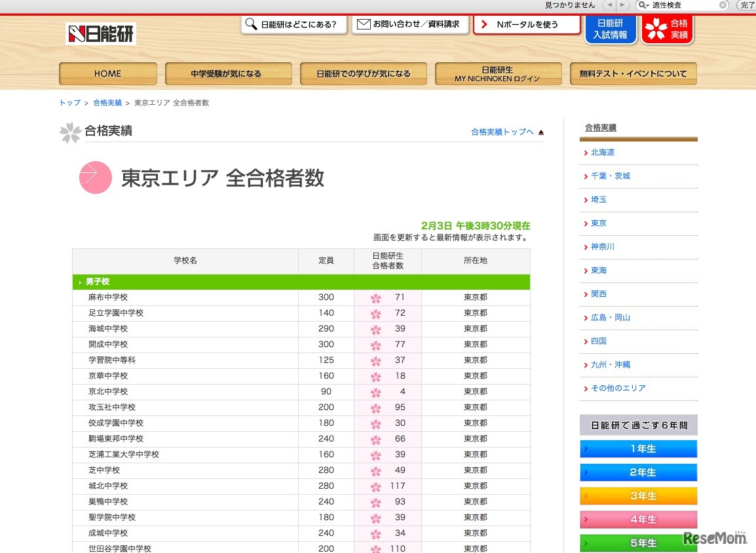The width and height of the screenshot is (756, 553).
Task: Click the cherry blossom 合格実績 badge
Action: [667, 29]
